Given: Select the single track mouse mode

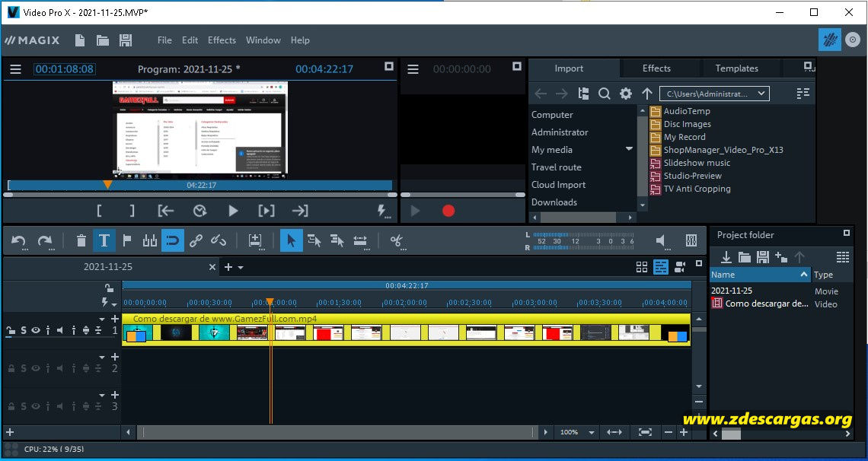Looking at the screenshot, I should [x=314, y=240].
